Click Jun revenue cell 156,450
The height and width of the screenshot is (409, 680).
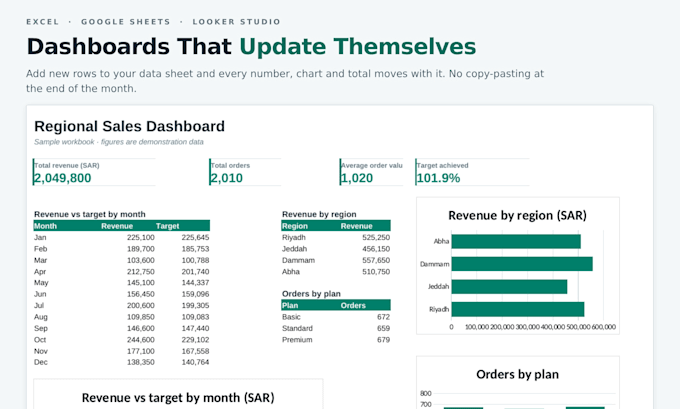click(x=141, y=294)
